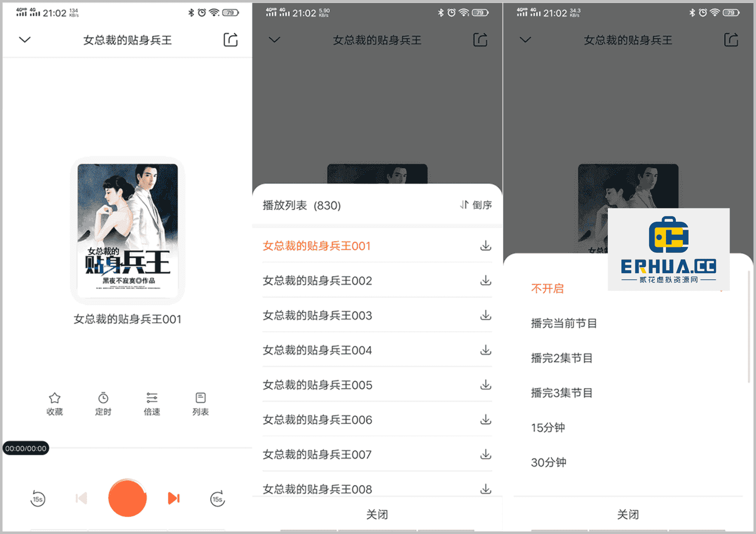Collapse player with chevron in left screen
756x534 pixels.
click(25, 40)
